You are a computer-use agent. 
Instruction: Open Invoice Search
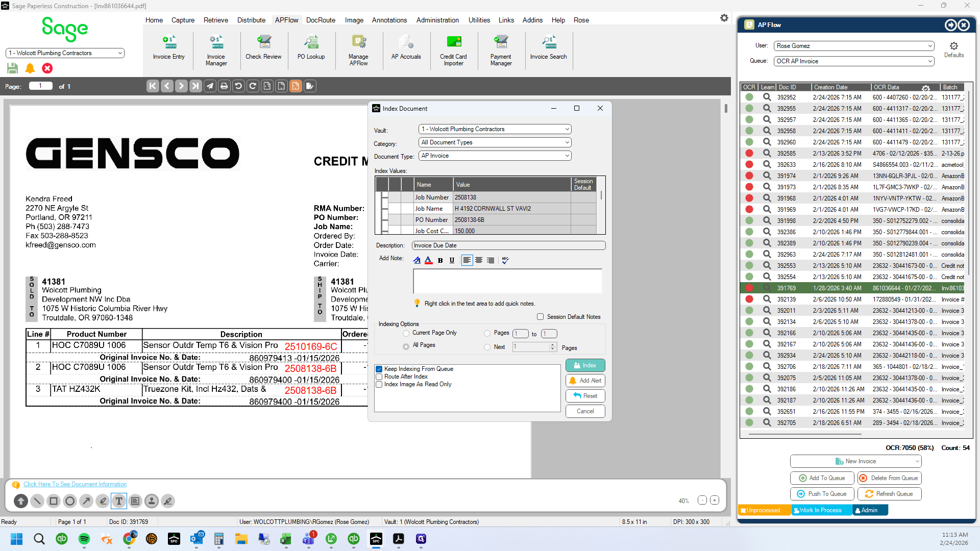click(x=548, y=48)
